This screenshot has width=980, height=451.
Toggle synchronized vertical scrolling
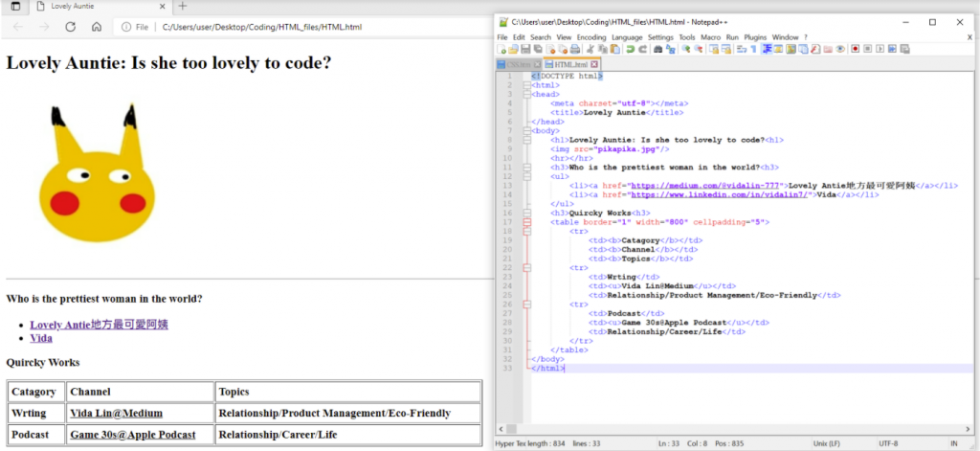pos(713,49)
